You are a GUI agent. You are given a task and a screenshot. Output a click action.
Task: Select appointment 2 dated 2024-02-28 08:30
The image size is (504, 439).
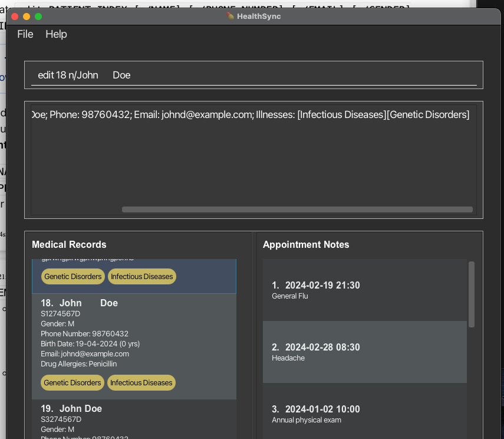[365, 352]
